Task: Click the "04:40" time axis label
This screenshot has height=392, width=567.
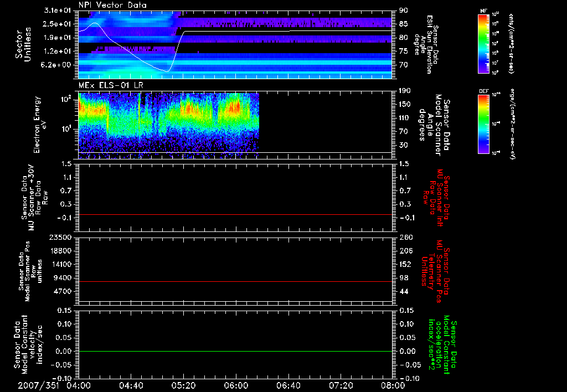Action: 131,385
